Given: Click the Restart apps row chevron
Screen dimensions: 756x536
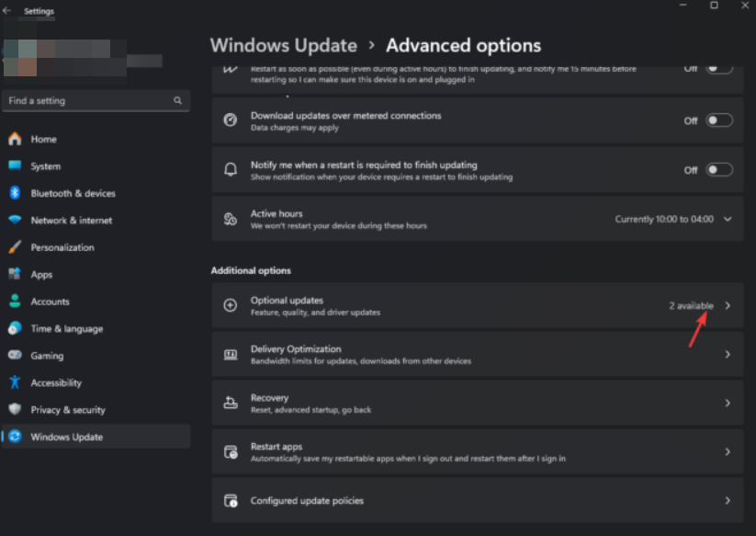Looking at the screenshot, I should click(x=728, y=452).
